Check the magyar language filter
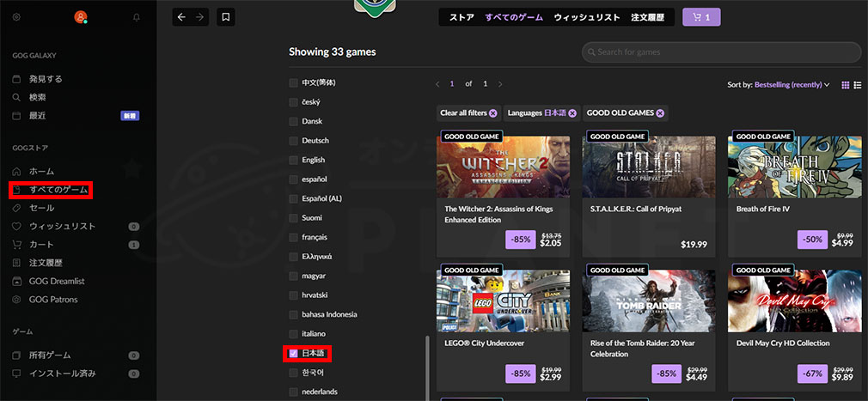The width and height of the screenshot is (868, 401). click(293, 276)
